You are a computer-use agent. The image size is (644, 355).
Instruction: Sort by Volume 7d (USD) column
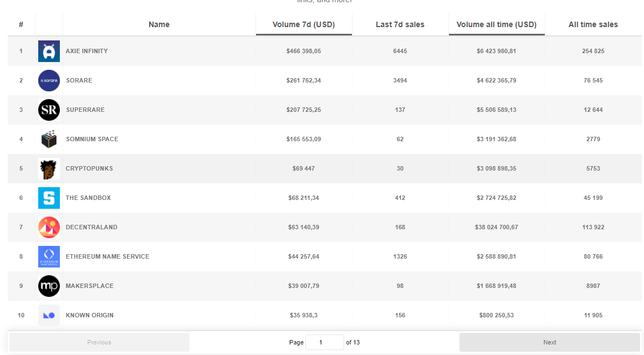point(304,24)
